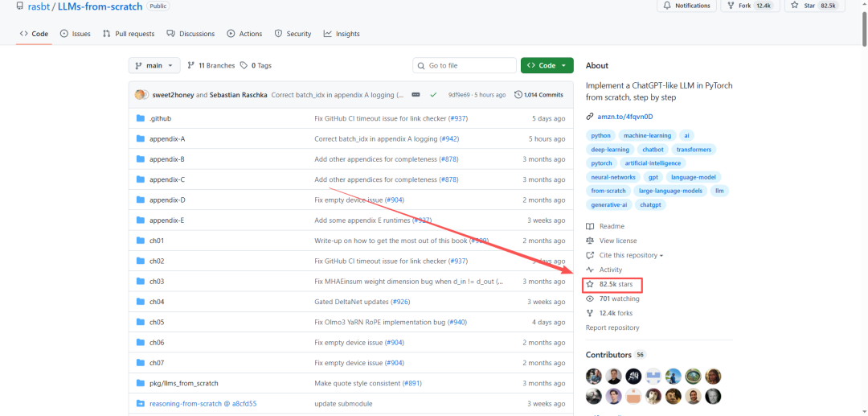Open issue #942 in appendix-A commit

click(449, 139)
